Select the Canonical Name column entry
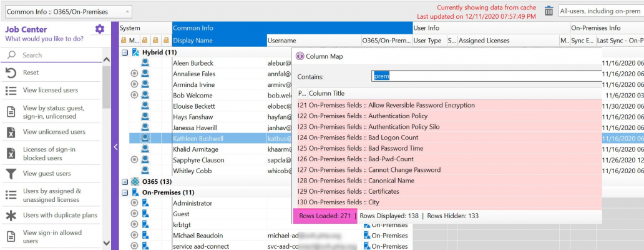644x250 pixels. click(449, 181)
